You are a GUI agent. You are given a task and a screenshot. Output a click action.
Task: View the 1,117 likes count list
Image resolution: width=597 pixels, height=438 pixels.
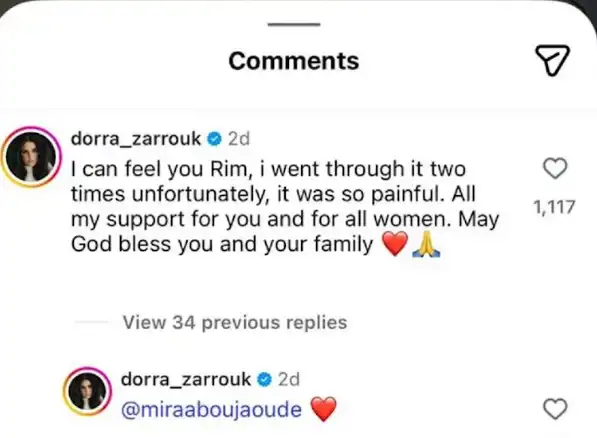[x=554, y=207]
